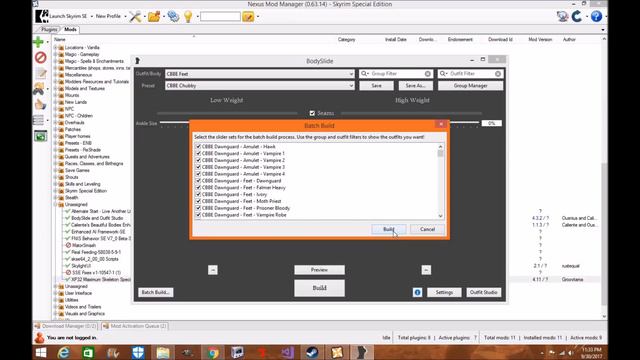Uncheck CBBE Dawnguard - Amulet - Hawk
The image size is (640, 360).
(x=198, y=147)
